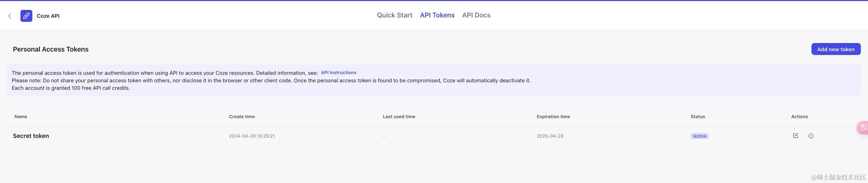Viewport: 868px width, 183px height.
Task: Click the purple Coze API logo icon
Action: coord(26,16)
